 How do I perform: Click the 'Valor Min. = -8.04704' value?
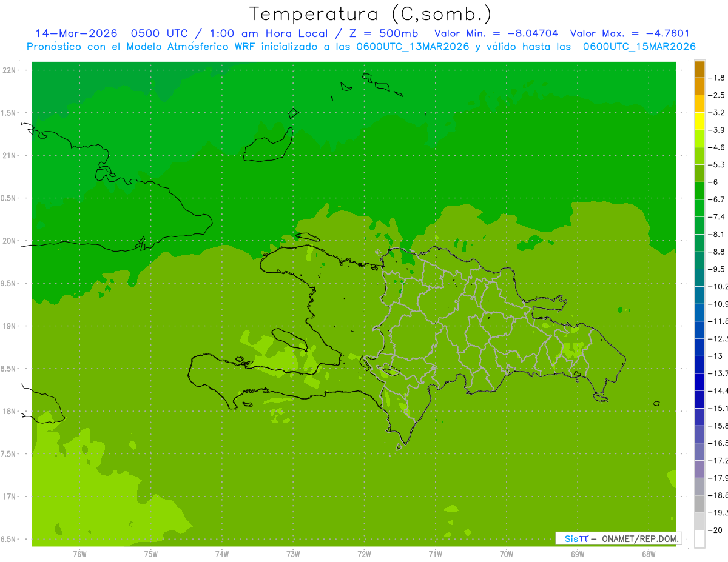497,33
